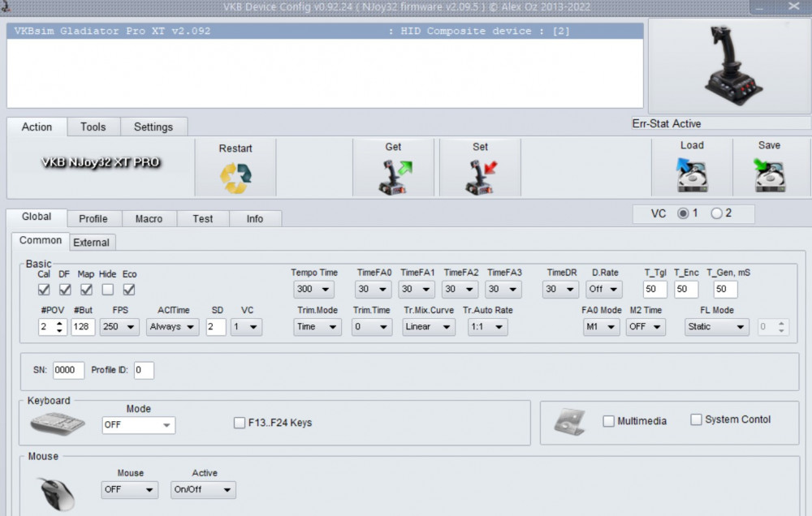The width and height of the screenshot is (812, 516).
Task: Switch to the Common sub-tab
Action: tap(41, 241)
